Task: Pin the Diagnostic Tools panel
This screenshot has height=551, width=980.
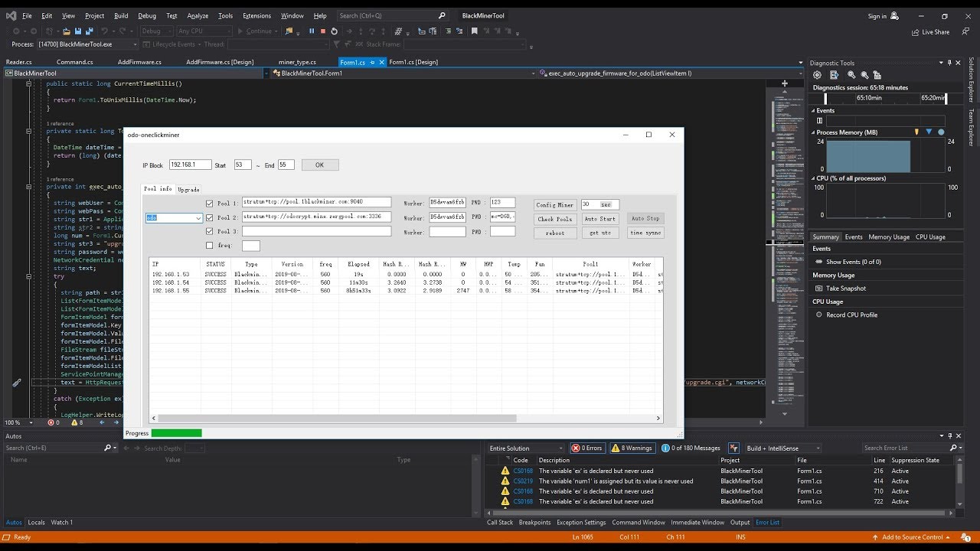Action: click(948, 63)
